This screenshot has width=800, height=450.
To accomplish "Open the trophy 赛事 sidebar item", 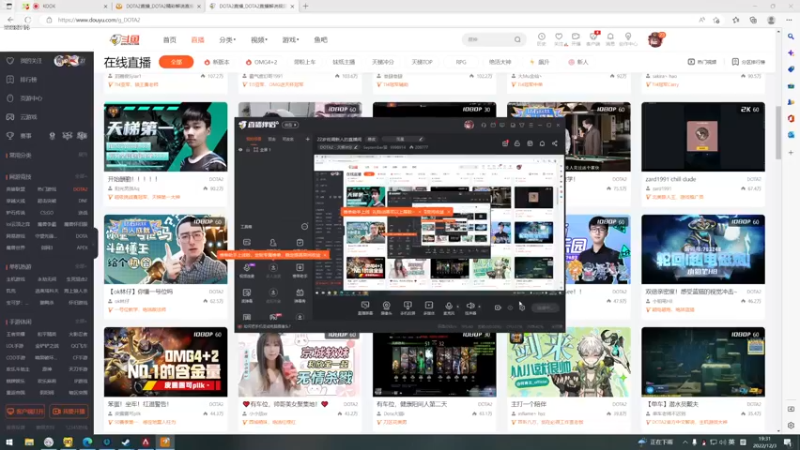I will coord(19,136).
